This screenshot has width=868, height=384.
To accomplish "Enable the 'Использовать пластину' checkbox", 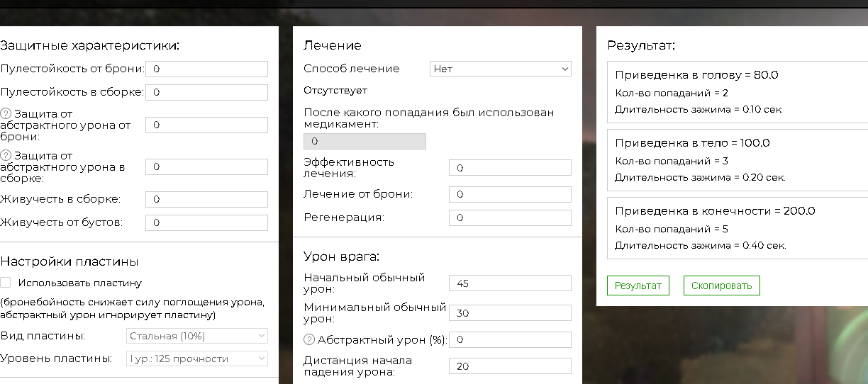I will [6, 283].
